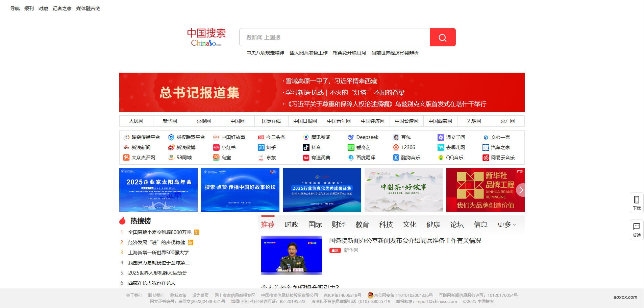Image resolution: width=644 pixels, height=308 pixels.
Task: Open the 关于我们 footer link
Action: click(134, 295)
